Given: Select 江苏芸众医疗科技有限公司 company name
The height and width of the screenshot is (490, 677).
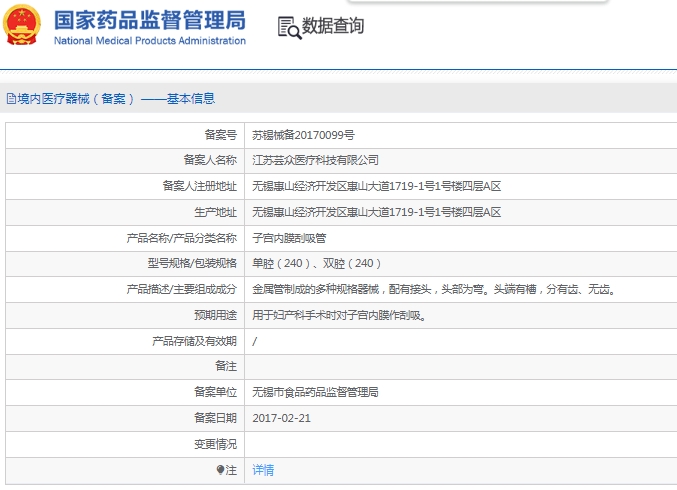Looking at the screenshot, I should click(x=315, y=160).
